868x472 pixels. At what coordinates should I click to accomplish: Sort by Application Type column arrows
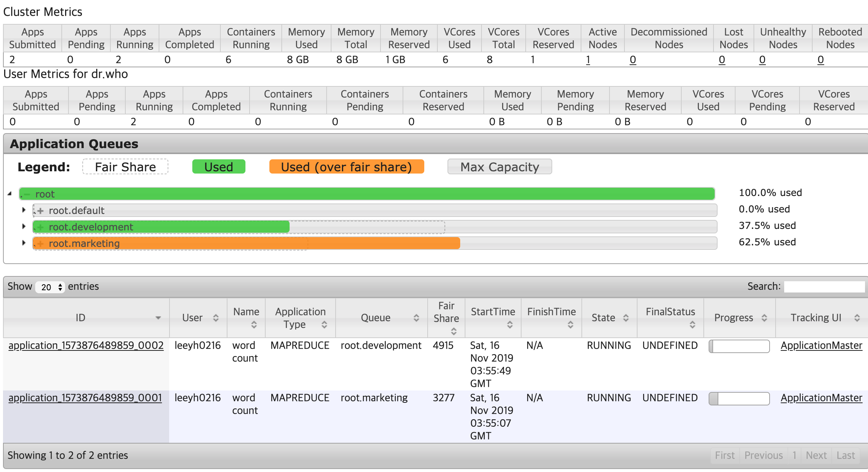click(x=324, y=325)
